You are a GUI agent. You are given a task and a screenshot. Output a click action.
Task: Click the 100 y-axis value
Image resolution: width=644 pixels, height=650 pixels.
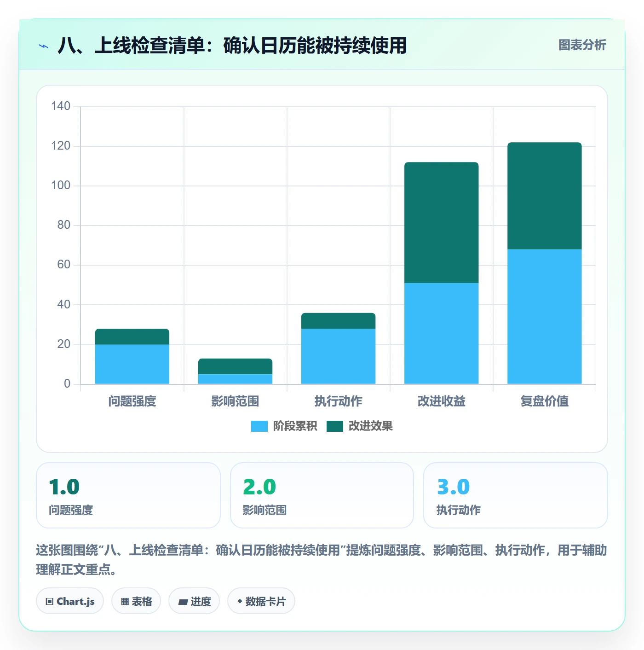pos(61,186)
